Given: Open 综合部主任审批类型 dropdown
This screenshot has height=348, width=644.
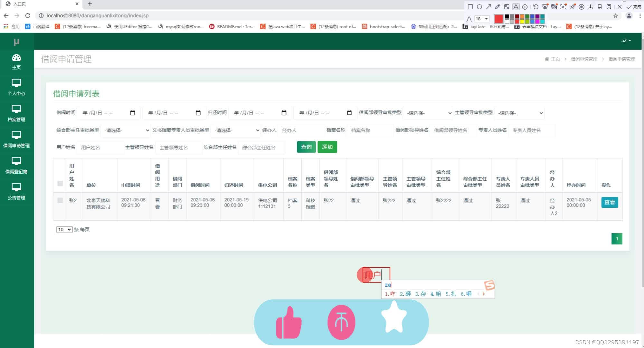Looking at the screenshot, I should pyautogui.click(x=126, y=130).
